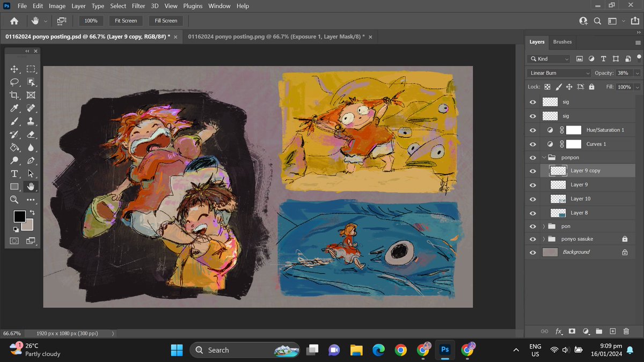Select the Blur tool
This screenshot has height=362, width=644.
31,147
